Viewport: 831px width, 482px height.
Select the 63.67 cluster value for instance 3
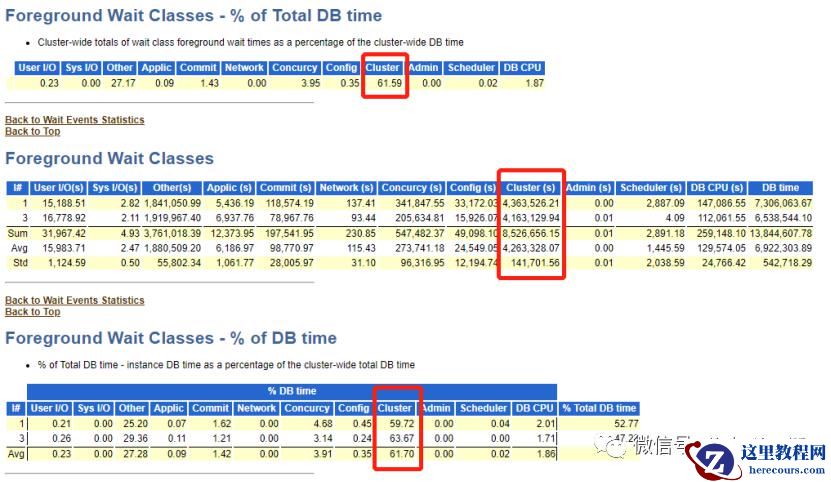(x=401, y=439)
